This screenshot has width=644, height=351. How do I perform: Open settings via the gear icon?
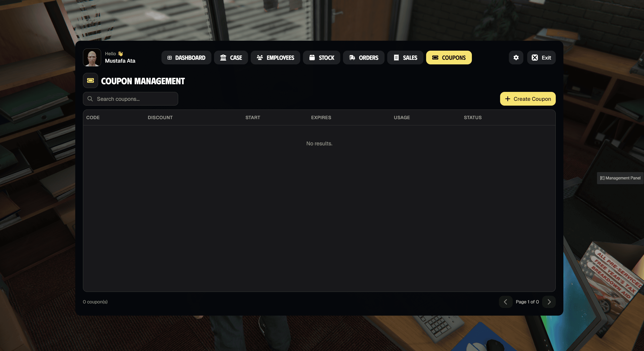[516, 58]
